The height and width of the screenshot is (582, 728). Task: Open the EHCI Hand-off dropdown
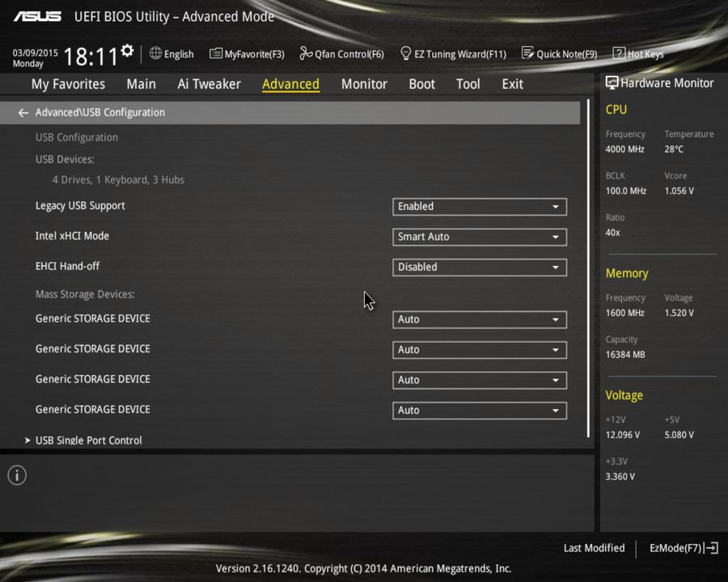(x=479, y=267)
